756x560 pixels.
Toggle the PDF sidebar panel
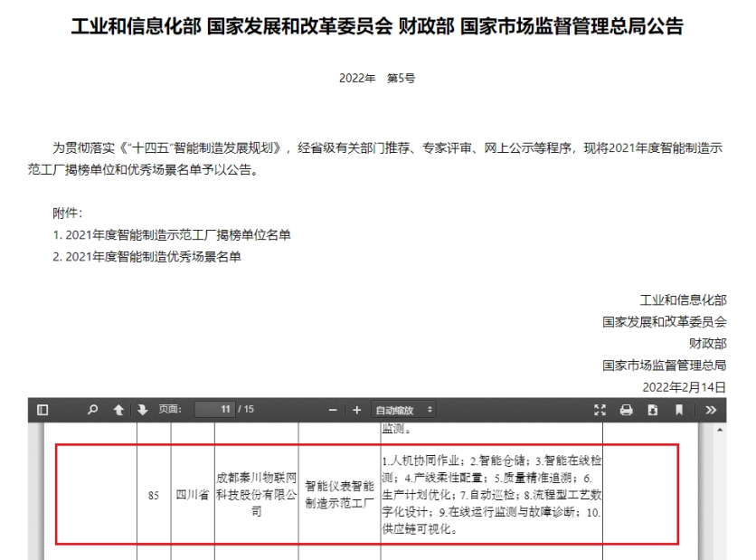point(43,410)
